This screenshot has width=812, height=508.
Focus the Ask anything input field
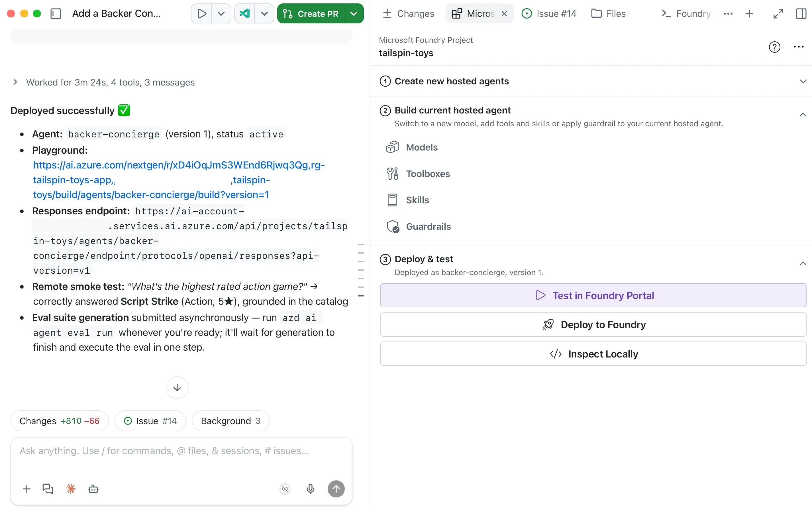click(181, 451)
